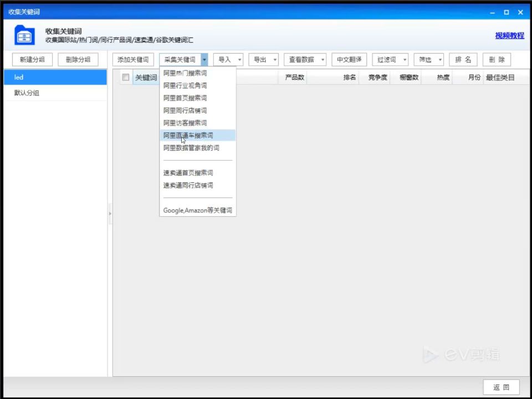The image size is (532, 399).
Task: Select the led group
Action: pyautogui.click(x=55, y=78)
